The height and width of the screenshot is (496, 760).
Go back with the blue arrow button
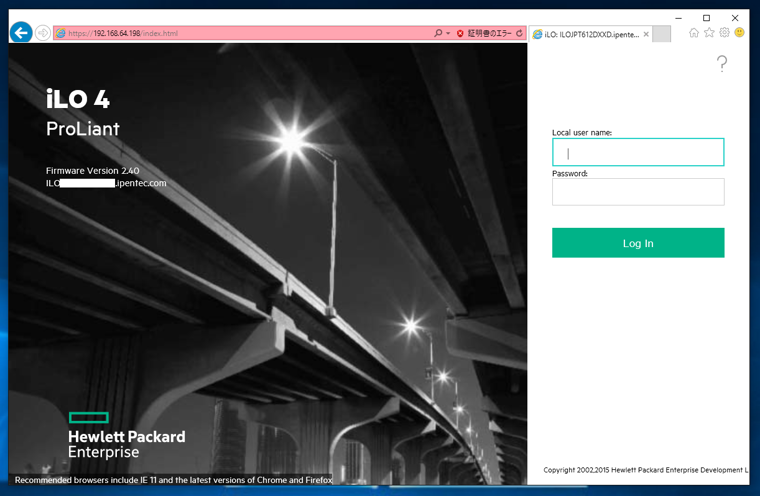[21, 32]
